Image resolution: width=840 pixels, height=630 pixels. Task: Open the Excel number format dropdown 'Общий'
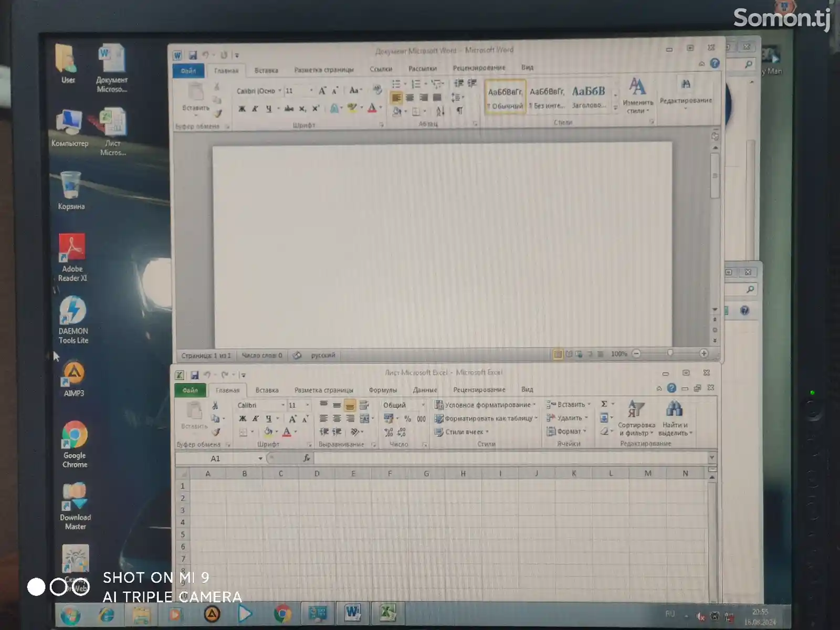click(423, 405)
